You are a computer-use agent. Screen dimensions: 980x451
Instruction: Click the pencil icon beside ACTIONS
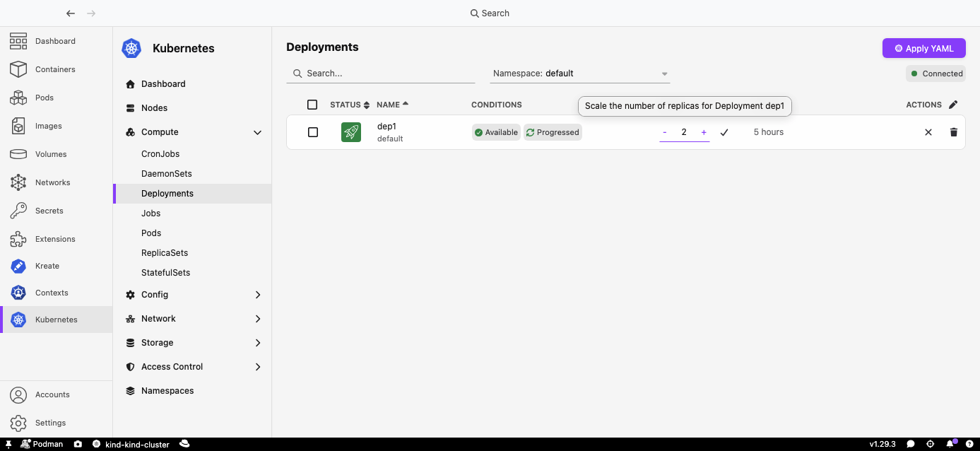(x=953, y=105)
